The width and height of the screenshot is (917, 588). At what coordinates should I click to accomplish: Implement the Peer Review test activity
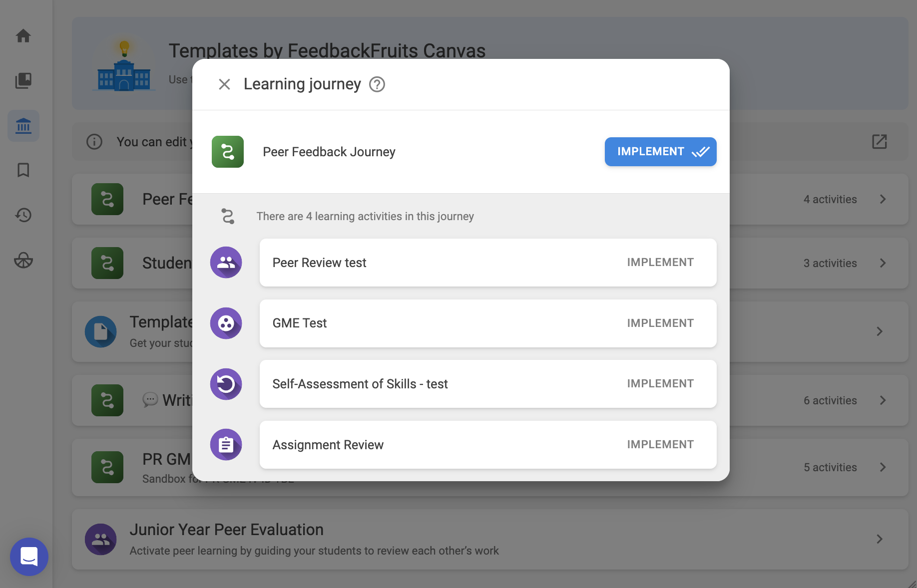coord(660,263)
